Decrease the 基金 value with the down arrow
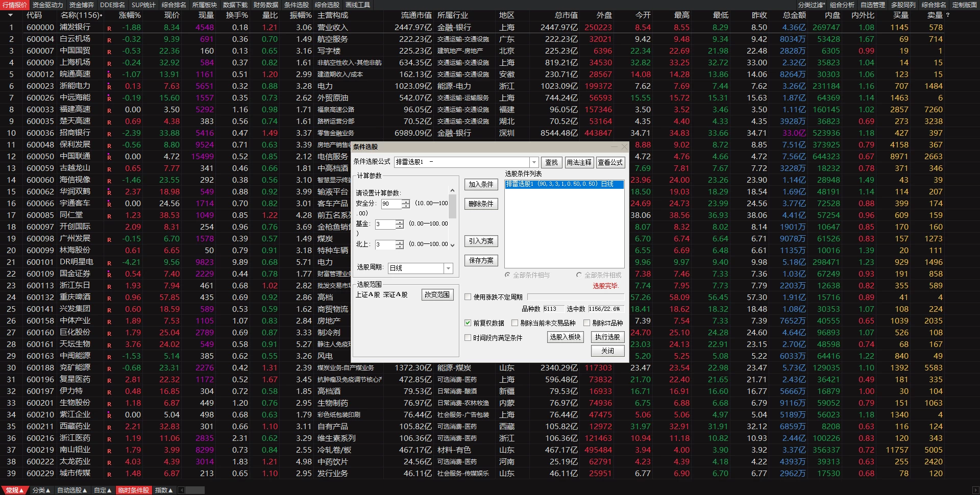Viewport: 980px width, 495px height. (400, 226)
